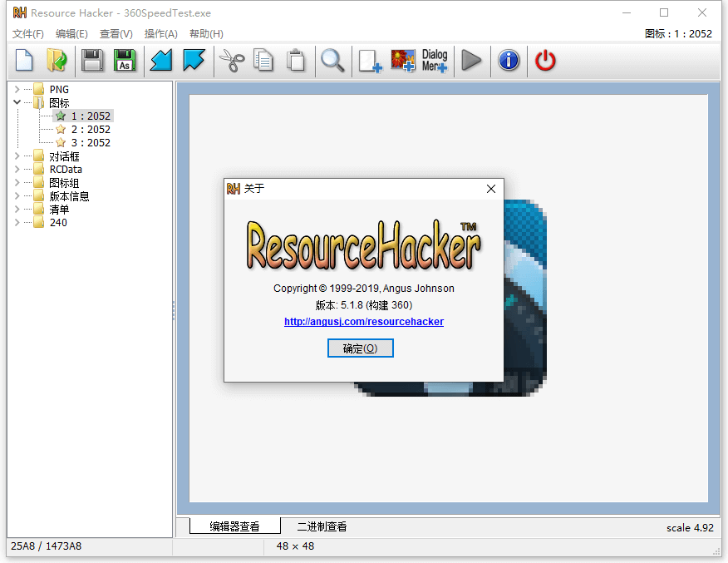
Task: Expand the 版本信息 tree node
Action: [17, 195]
